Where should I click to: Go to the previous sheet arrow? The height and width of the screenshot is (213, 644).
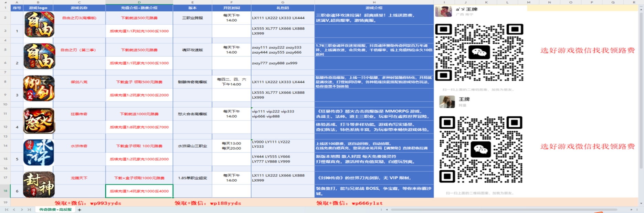point(14,210)
